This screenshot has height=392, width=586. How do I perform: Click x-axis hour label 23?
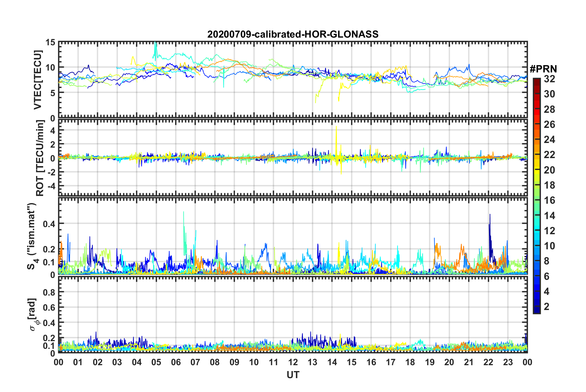click(x=508, y=362)
